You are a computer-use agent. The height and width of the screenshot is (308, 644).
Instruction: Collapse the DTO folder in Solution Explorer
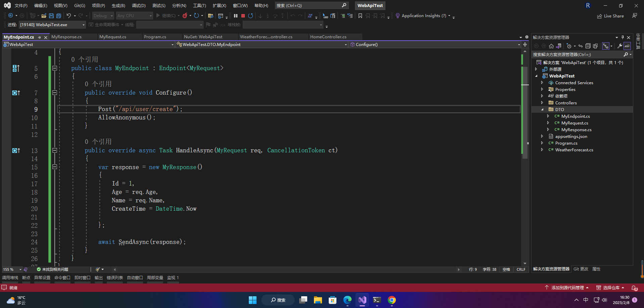542,109
